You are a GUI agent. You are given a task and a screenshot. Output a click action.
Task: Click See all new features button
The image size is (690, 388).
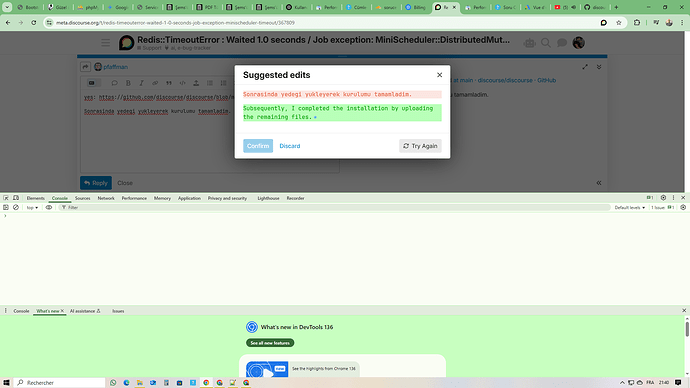270,343
